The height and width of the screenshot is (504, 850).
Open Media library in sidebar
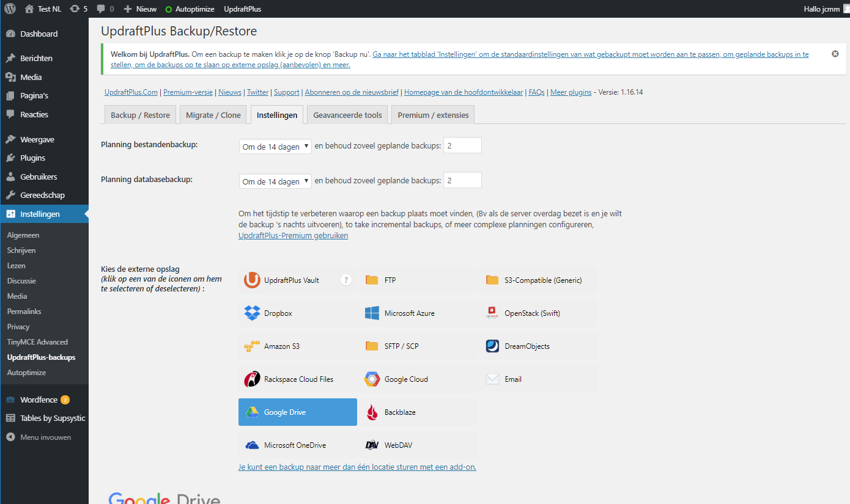[44, 77]
